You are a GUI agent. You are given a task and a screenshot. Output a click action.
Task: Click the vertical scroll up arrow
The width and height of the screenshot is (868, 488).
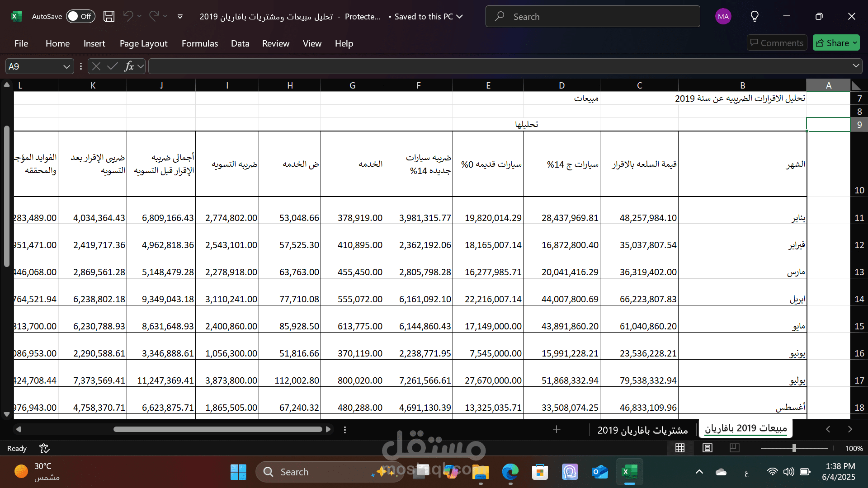tap(6, 84)
